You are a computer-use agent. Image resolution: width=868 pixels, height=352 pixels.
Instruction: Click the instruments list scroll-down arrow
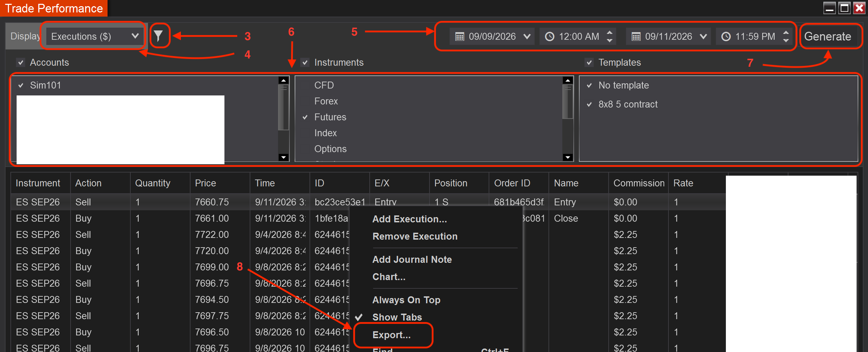[x=568, y=157]
